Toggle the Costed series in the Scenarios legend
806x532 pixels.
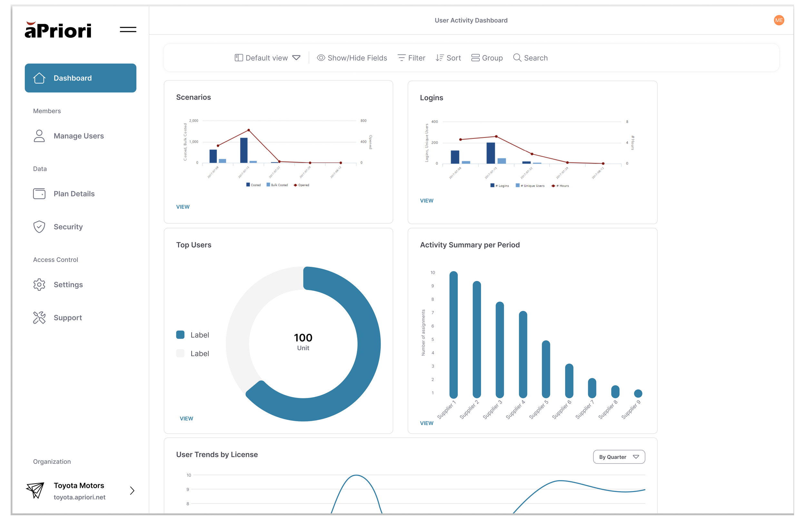253,185
